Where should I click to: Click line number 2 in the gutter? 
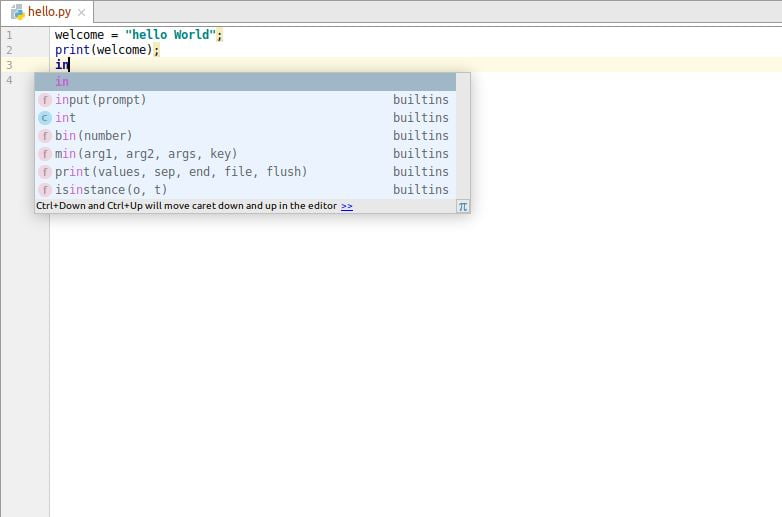pos(9,50)
